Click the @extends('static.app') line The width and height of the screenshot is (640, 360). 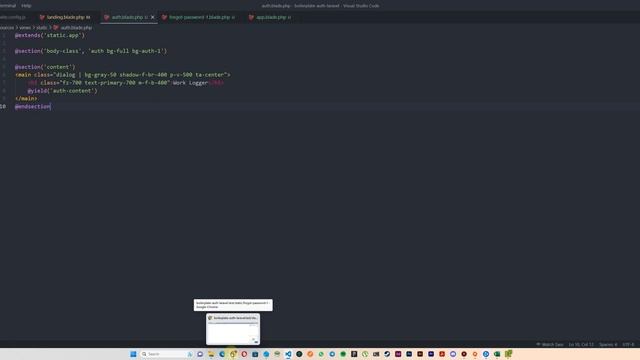point(50,35)
